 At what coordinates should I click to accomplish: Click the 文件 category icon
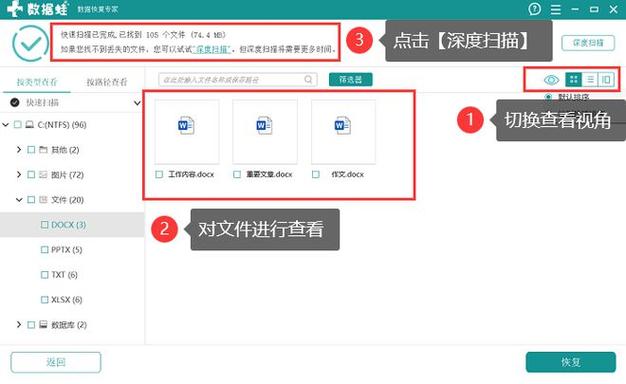(43, 200)
